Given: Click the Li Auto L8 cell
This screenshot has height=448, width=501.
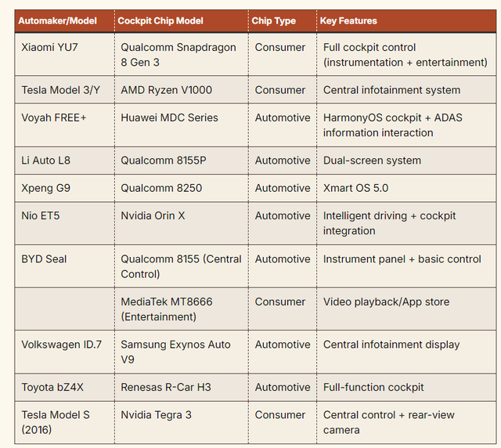Looking at the screenshot, I should tap(46, 161).
